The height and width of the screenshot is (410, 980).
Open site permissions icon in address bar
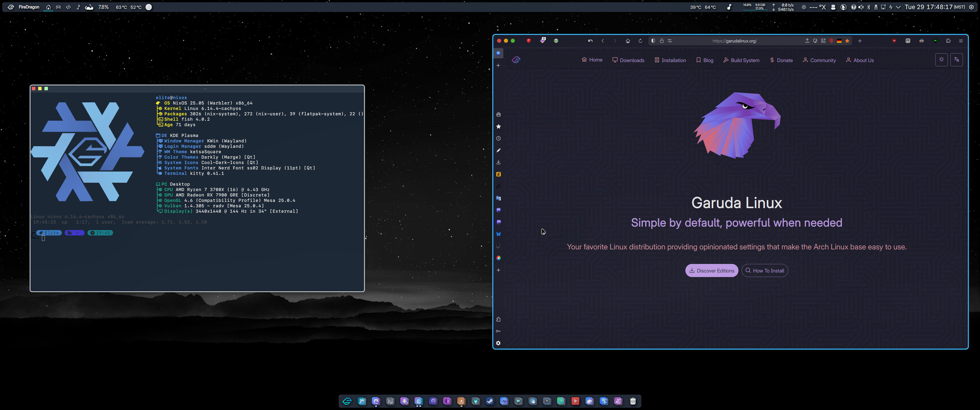click(x=670, y=41)
